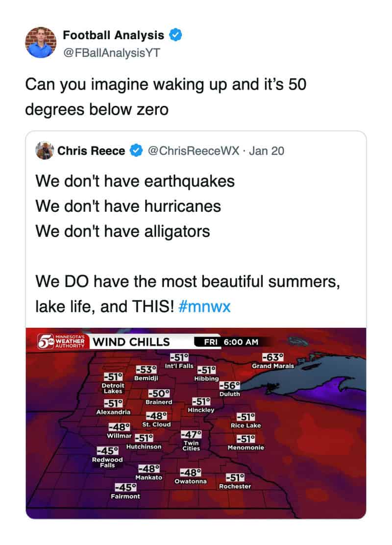
Task: Click Chris Reece's verified badge
Action: tap(135, 151)
